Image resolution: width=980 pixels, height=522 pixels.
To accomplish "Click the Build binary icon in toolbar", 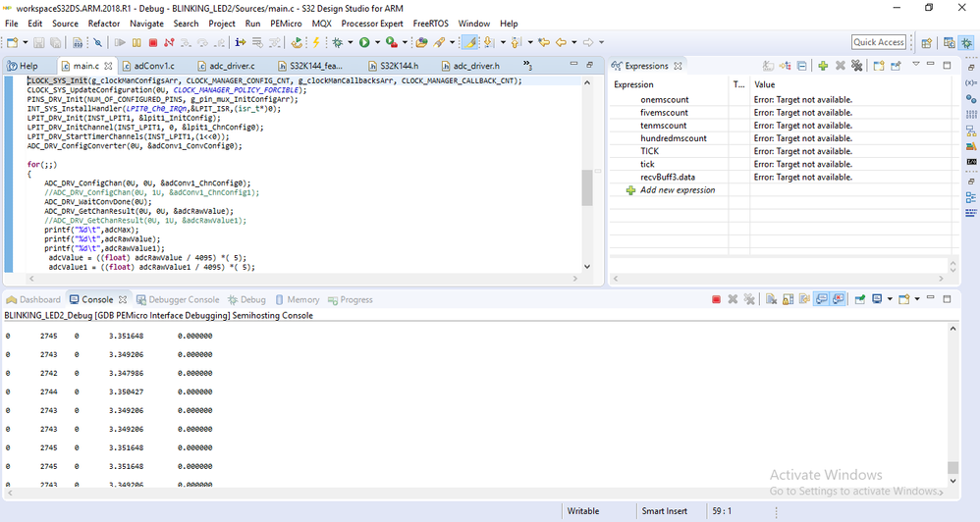I will click(77, 42).
